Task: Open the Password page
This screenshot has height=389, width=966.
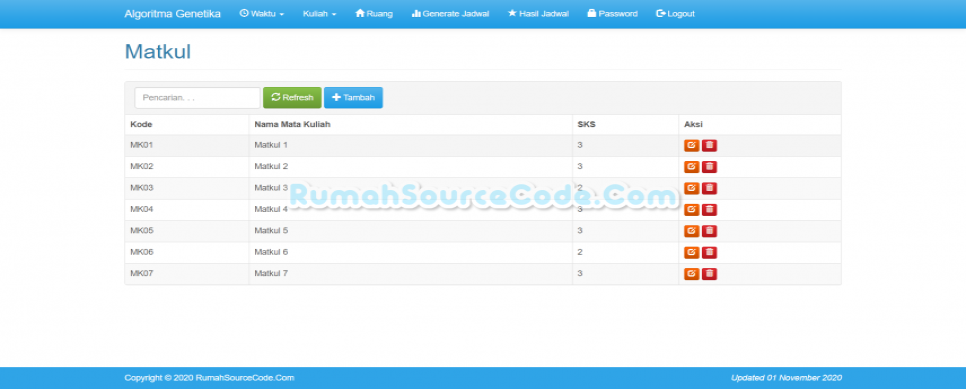Action: 612,14
